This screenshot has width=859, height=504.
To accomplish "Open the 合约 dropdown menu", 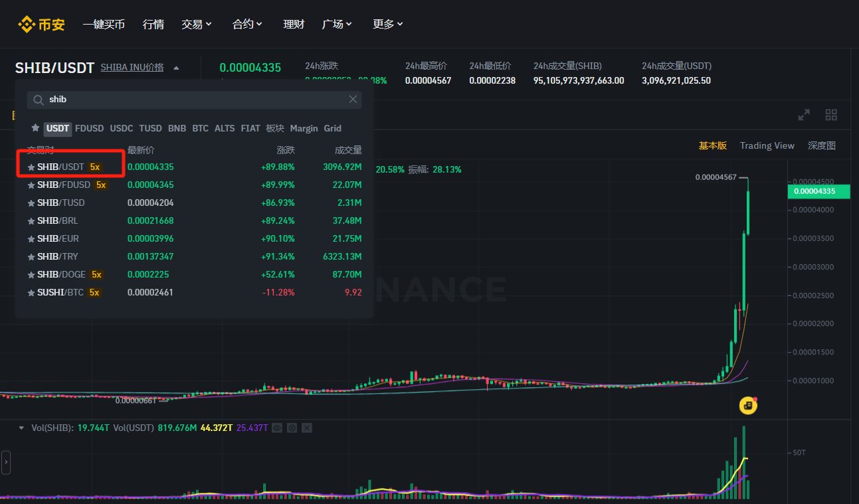I will pos(247,24).
